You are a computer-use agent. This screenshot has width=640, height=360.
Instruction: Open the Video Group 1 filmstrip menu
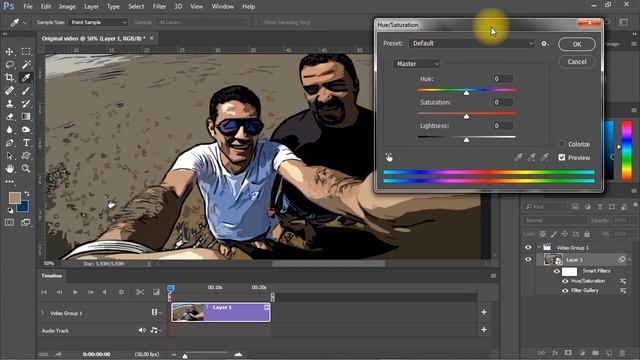click(x=156, y=312)
